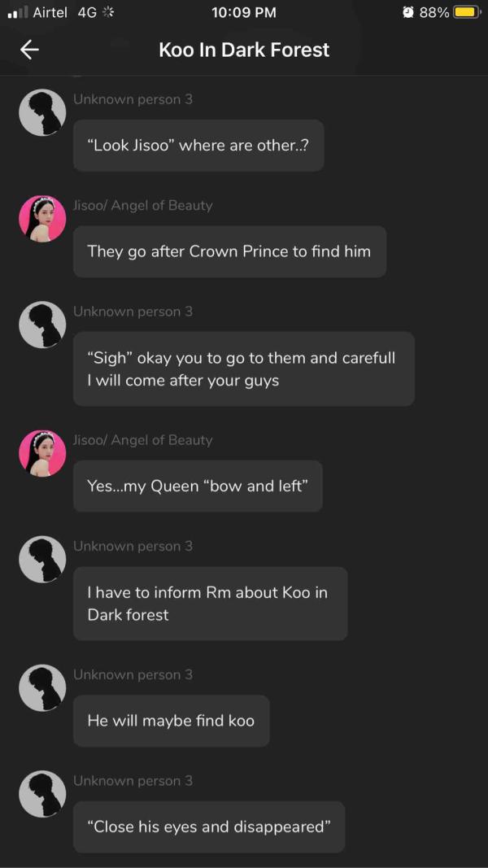Tap the 'Look Jisoo' message bubble
This screenshot has width=488, height=868.
tap(198, 146)
